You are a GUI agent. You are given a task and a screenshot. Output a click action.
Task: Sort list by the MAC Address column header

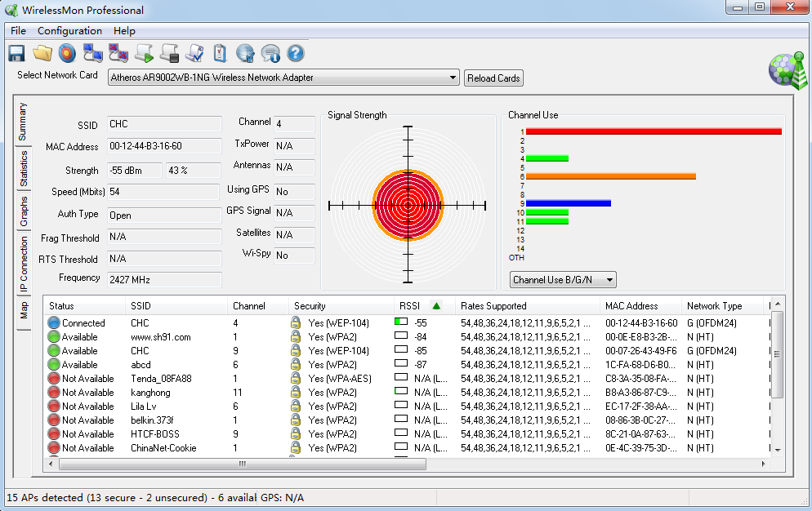point(640,306)
